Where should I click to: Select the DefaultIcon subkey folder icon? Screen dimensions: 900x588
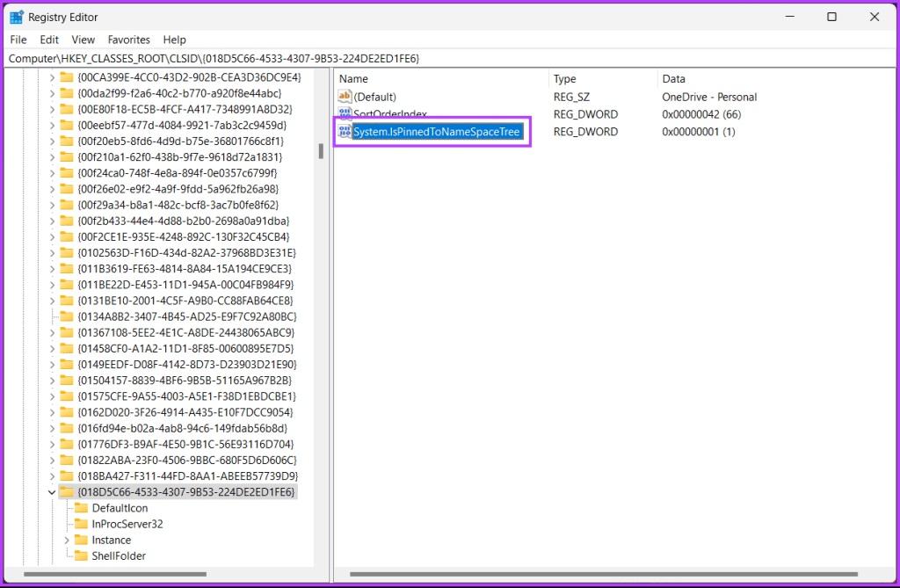[x=82, y=508]
